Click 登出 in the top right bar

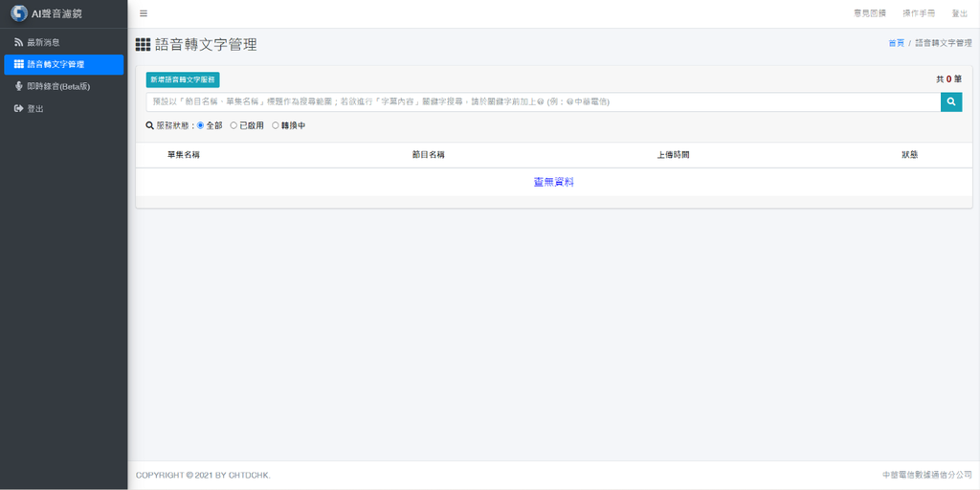[959, 13]
